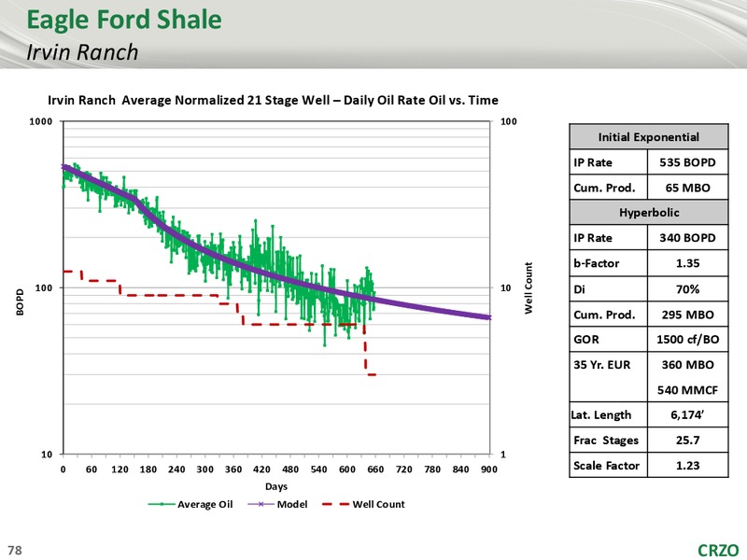747x560 pixels.
Task: Click the 'Hyperbolic' table header
Action: (x=649, y=213)
